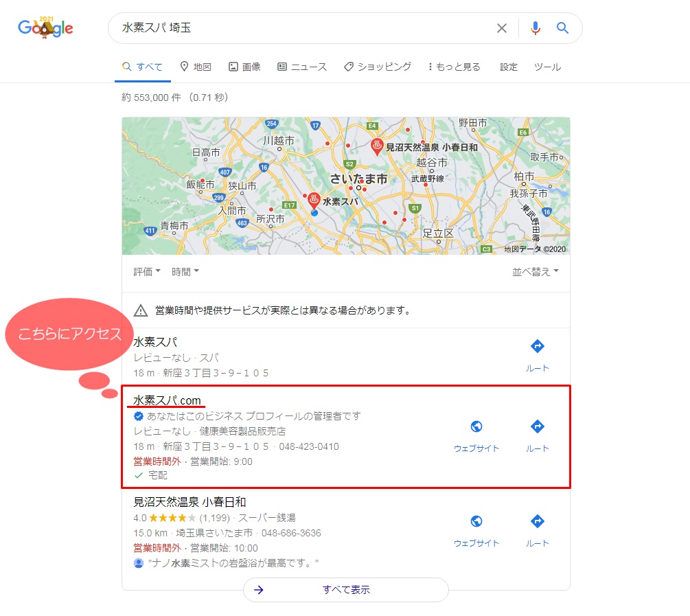
Task: Select the すべて tab
Action: pos(143,67)
